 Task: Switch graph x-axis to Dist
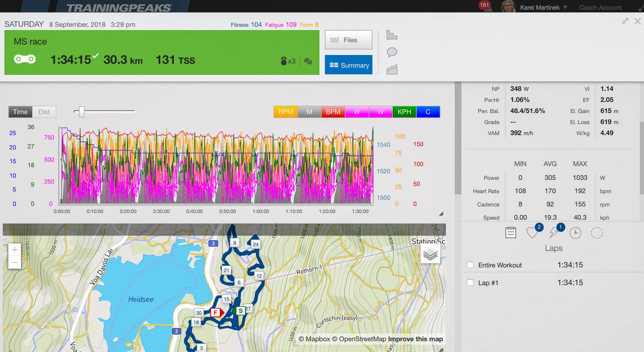[x=44, y=112]
